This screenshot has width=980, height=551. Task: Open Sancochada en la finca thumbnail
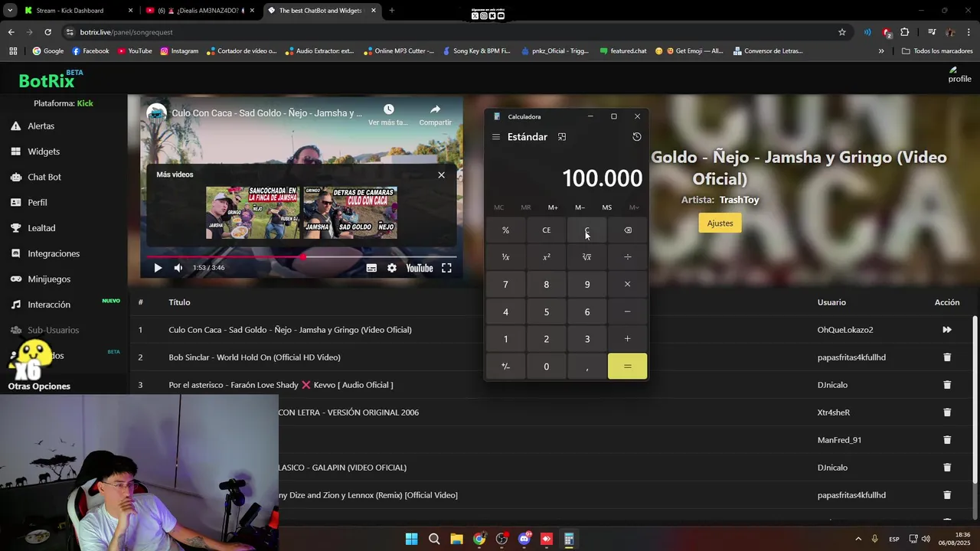click(253, 213)
